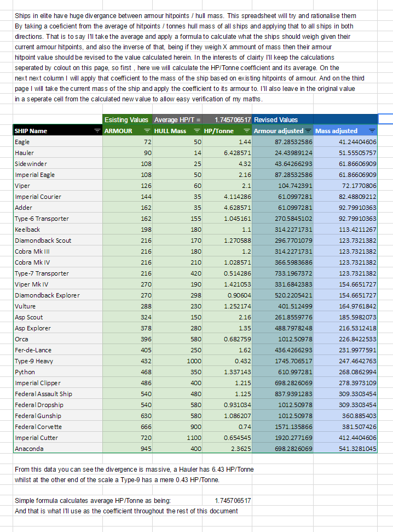
Task: Select the 'Imperial Cutter' cell
Action: (x=58, y=438)
